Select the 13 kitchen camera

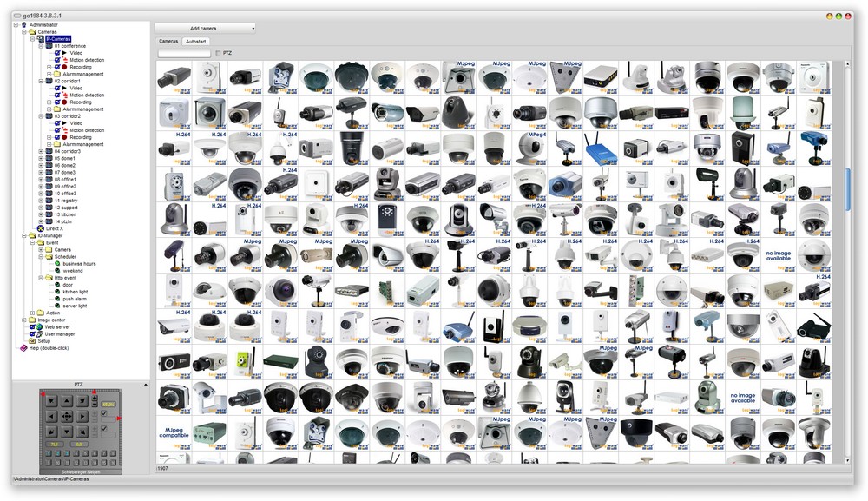click(65, 214)
